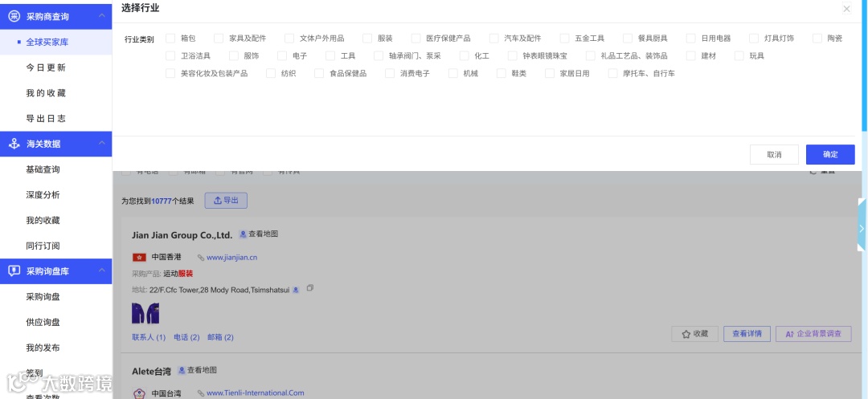Enable the 医疗保健产品 checkbox
The height and width of the screenshot is (399, 868).
coord(416,38)
